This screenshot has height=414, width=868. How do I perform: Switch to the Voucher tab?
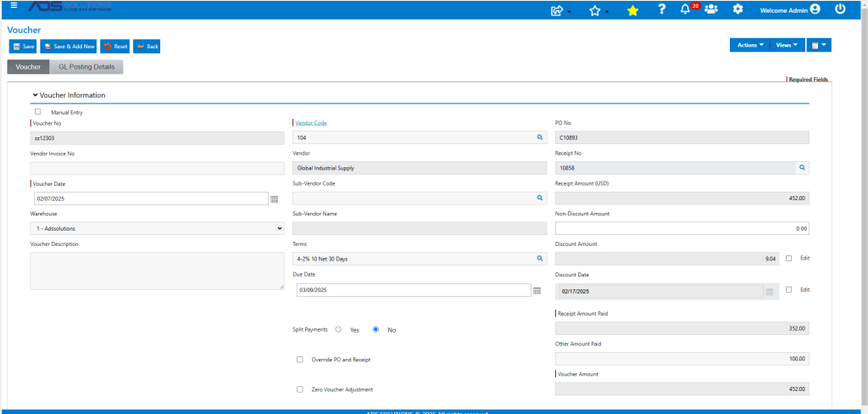tap(28, 67)
